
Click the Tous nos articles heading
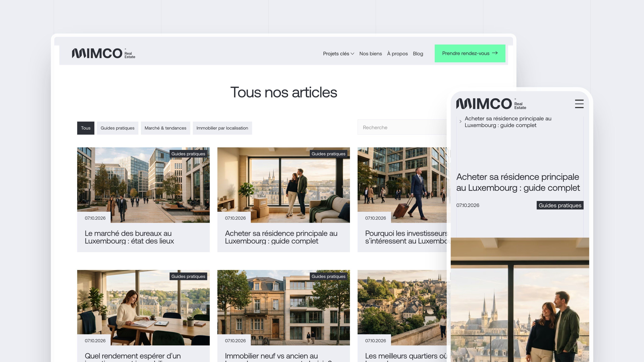[283, 92]
